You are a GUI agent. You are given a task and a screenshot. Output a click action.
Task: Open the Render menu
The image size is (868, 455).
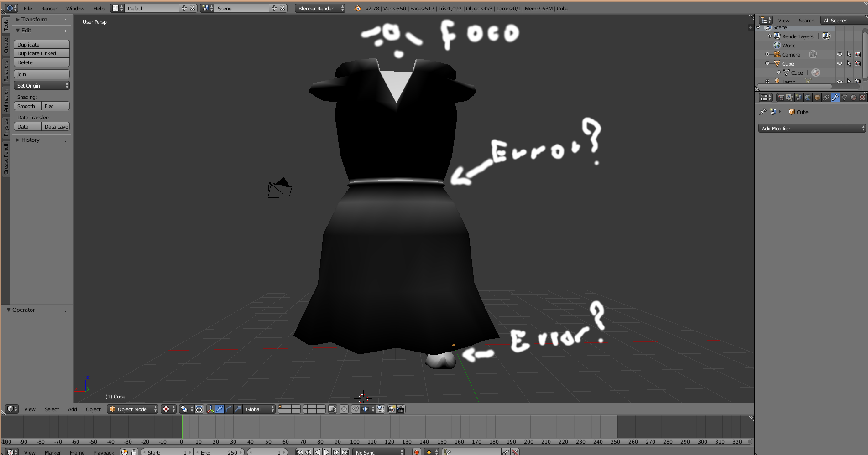coord(49,8)
